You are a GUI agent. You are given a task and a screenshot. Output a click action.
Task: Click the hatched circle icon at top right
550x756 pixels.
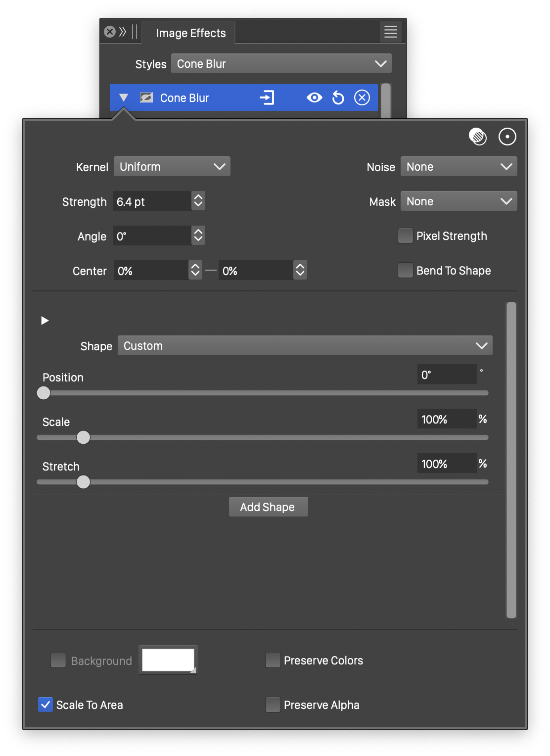click(x=477, y=137)
